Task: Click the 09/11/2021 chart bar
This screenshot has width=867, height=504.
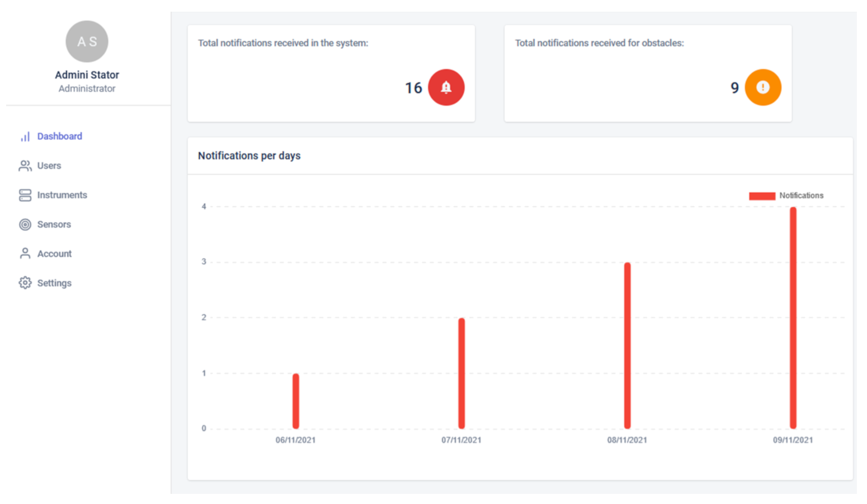Action: 793,318
